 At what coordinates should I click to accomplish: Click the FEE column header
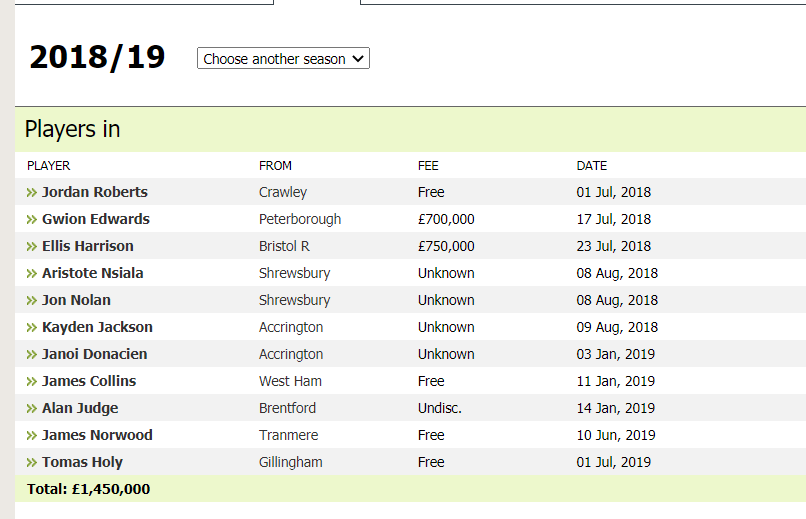click(x=428, y=166)
